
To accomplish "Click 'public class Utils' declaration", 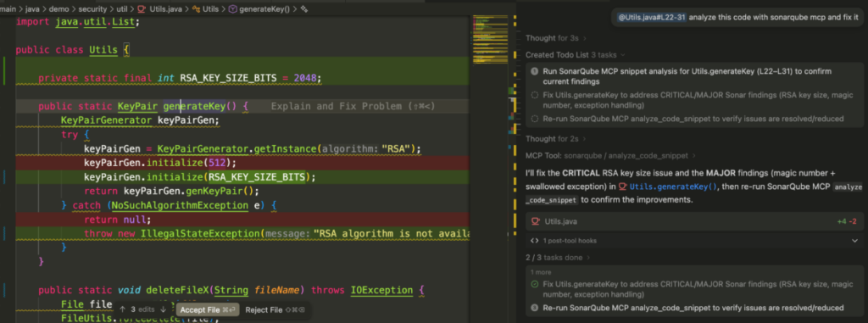I will click(66, 50).
